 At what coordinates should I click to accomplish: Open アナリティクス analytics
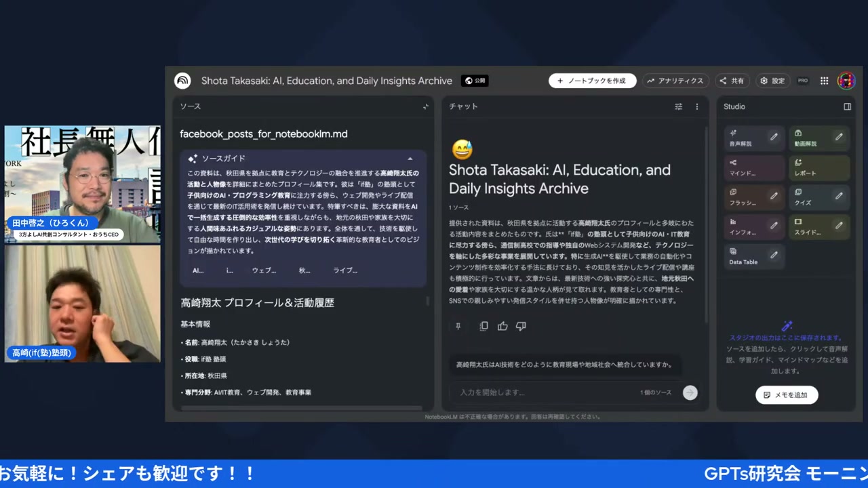pyautogui.click(x=675, y=81)
